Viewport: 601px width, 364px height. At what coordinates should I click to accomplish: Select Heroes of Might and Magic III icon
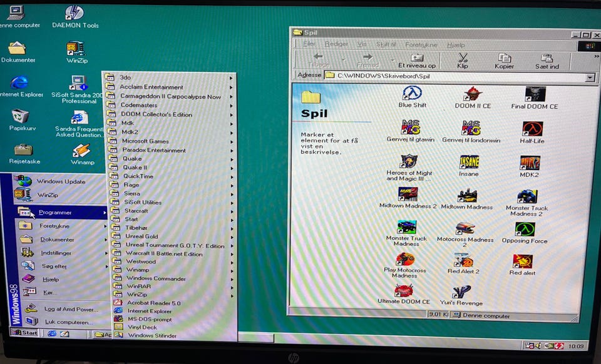tap(409, 168)
